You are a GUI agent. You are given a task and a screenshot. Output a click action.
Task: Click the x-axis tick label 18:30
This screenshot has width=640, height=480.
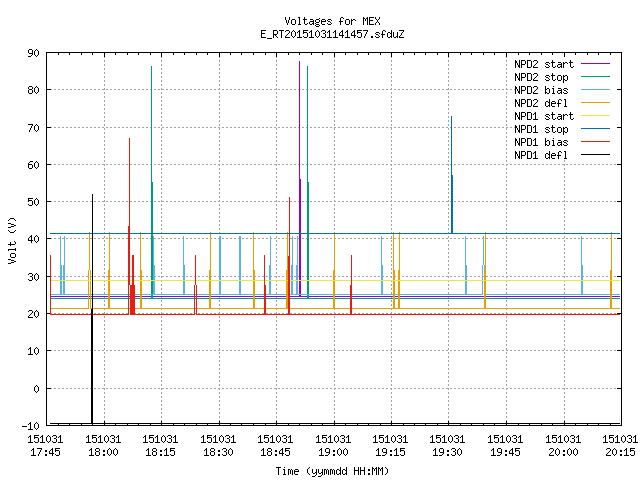click(x=218, y=452)
